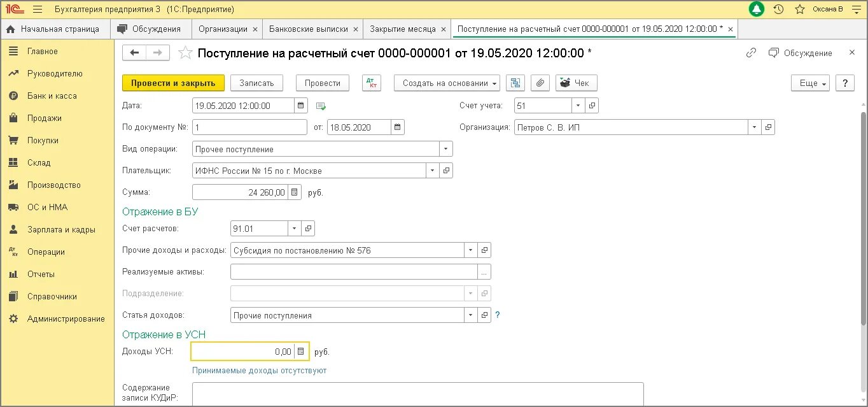Screen dimensions: 868x407
Task: Open document structure icon in toolbar
Action: pos(515,83)
